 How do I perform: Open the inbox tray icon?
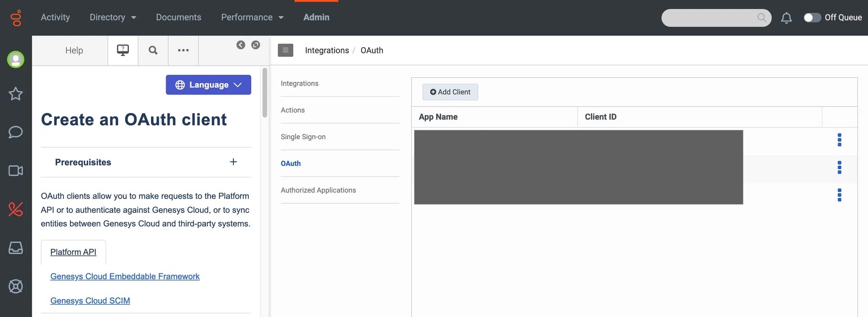click(16, 248)
